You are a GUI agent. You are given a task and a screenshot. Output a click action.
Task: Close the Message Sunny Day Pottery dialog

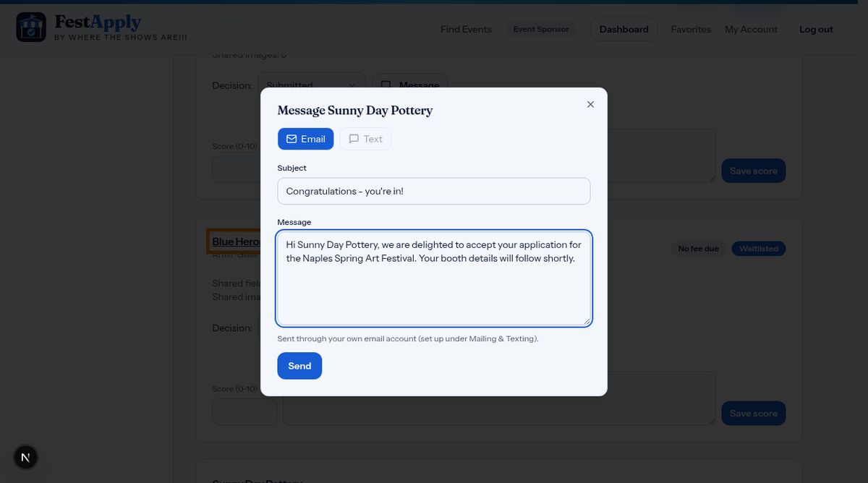590,104
